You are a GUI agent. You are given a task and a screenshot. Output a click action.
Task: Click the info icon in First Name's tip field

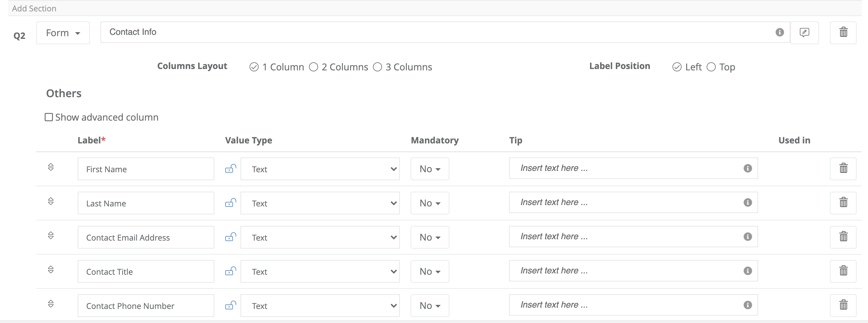tap(748, 169)
